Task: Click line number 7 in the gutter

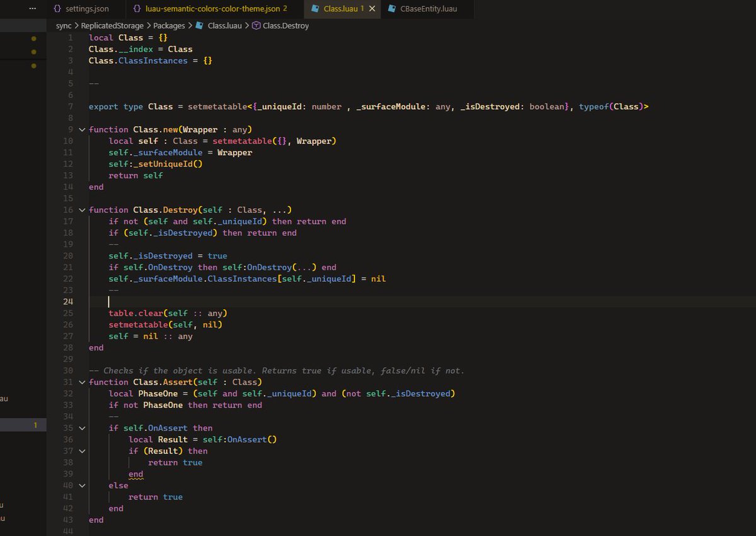Action: [71, 107]
